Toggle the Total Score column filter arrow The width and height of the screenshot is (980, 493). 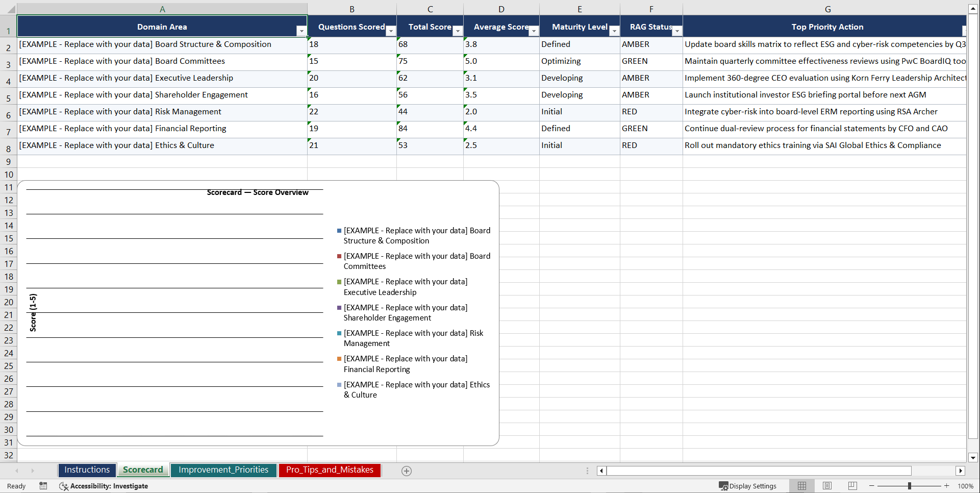458,31
